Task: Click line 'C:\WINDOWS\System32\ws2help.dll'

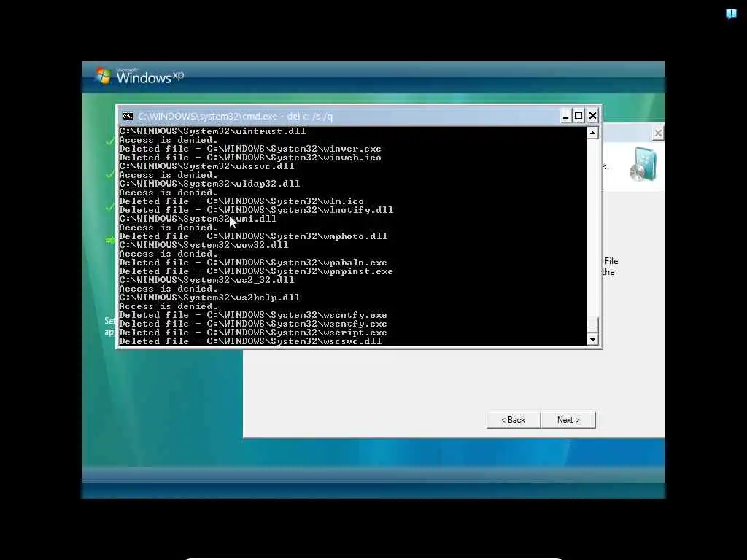Action: pyautogui.click(x=209, y=297)
